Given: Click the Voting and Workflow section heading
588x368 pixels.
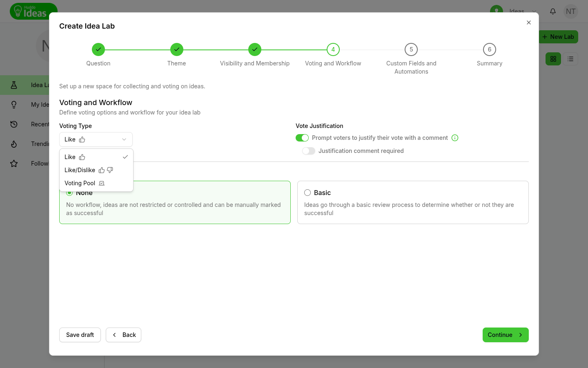Looking at the screenshot, I should 96,103.
